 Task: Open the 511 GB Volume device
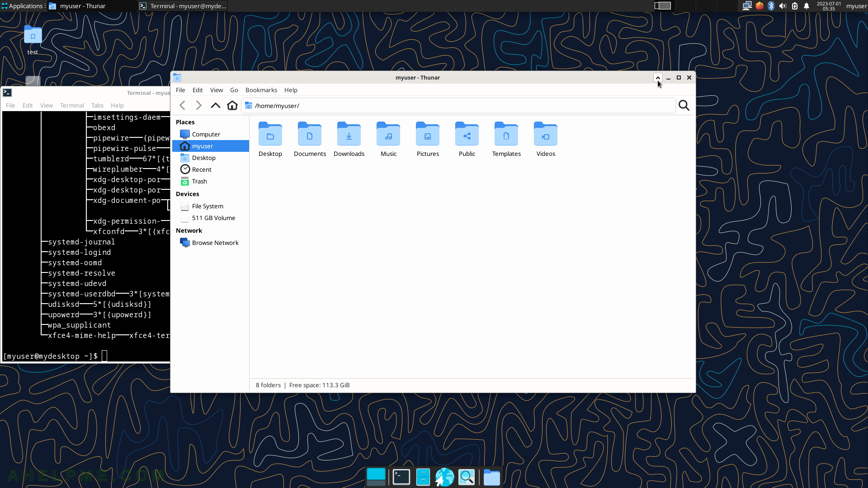click(211, 218)
